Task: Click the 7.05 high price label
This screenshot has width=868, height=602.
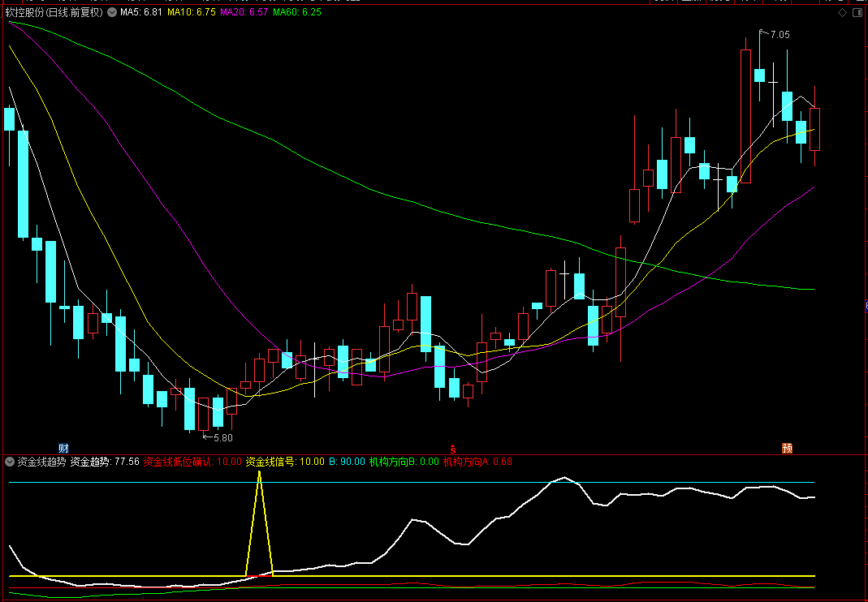Action: [x=779, y=35]
